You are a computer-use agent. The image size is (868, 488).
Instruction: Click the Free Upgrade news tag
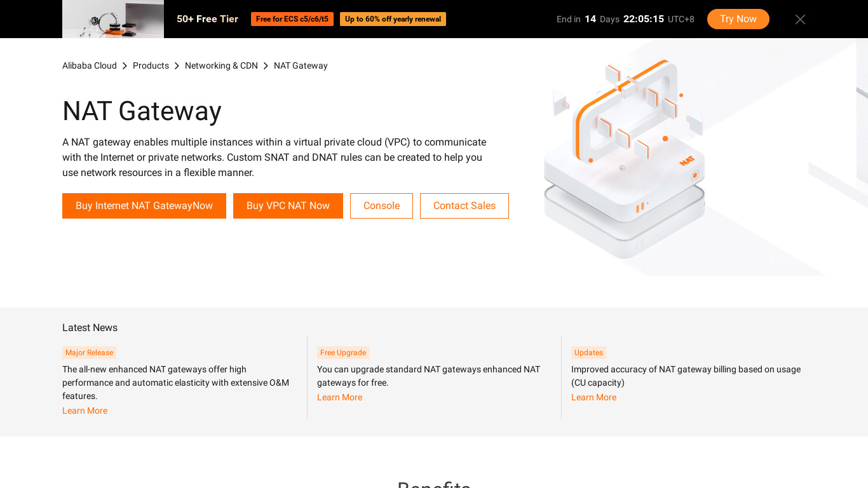[x=343, y=353]
